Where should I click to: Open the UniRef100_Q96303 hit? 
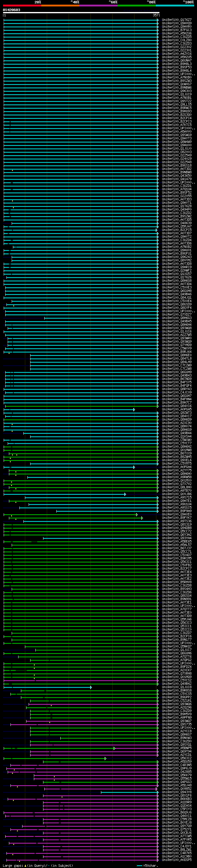pos(177,91)
